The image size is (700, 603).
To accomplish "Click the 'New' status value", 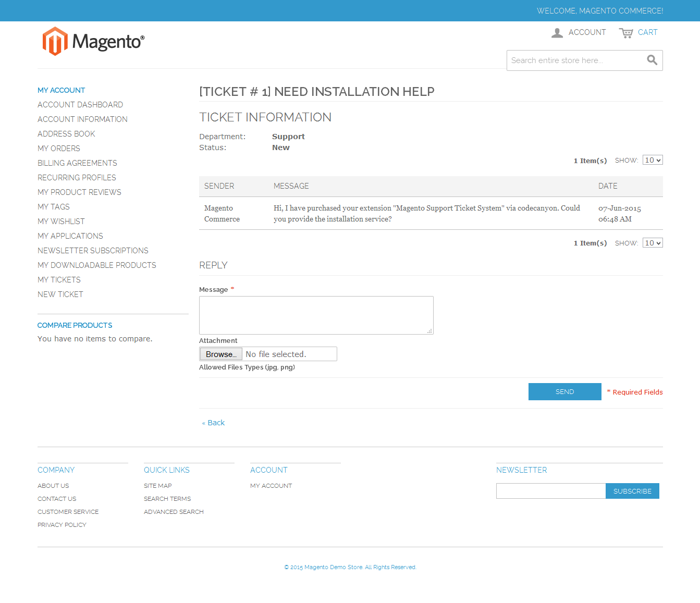I will [x=281, y=147].
